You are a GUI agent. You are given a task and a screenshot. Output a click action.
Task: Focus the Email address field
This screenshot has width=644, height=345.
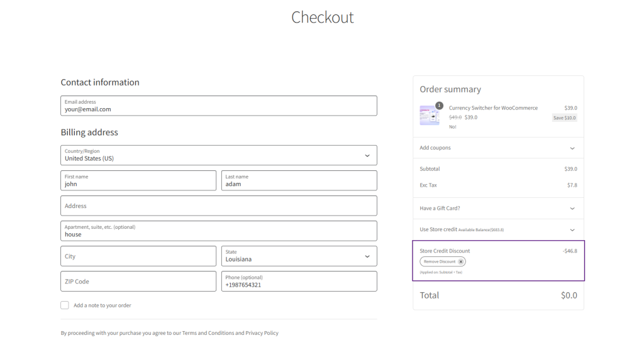[x=219, y=106]
